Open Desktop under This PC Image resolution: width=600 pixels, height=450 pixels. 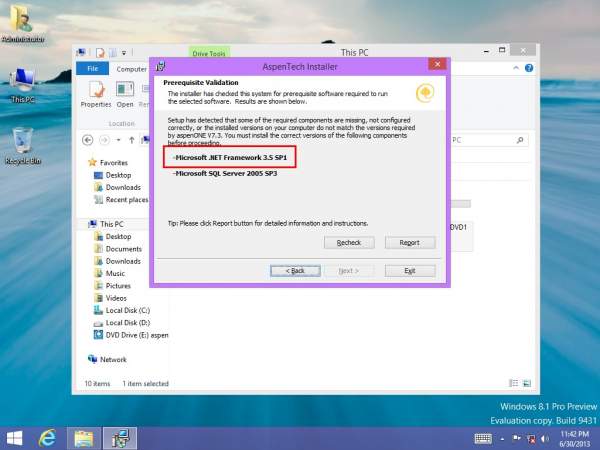pyautogui.click(x=112, y=236)
